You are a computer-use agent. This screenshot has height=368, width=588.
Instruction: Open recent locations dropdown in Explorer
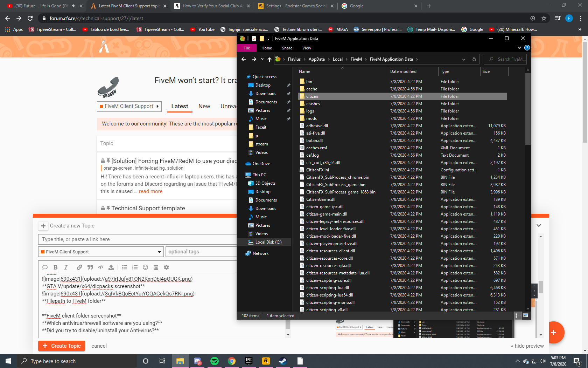[262, 59]
